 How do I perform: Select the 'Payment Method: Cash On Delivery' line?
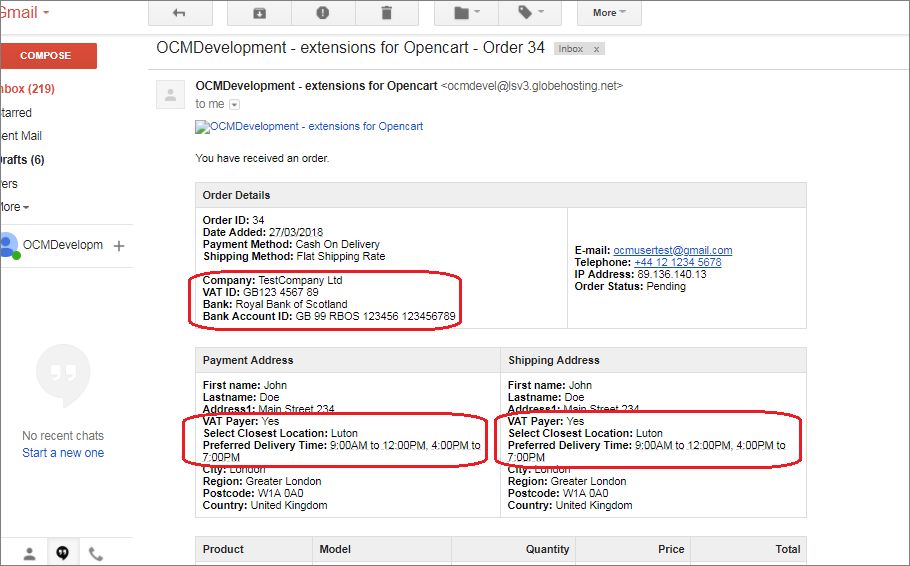click(x=291, y=244)
